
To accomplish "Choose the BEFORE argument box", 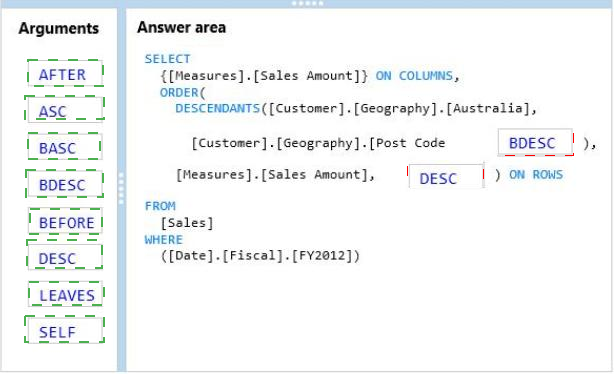I will (65, 221).
